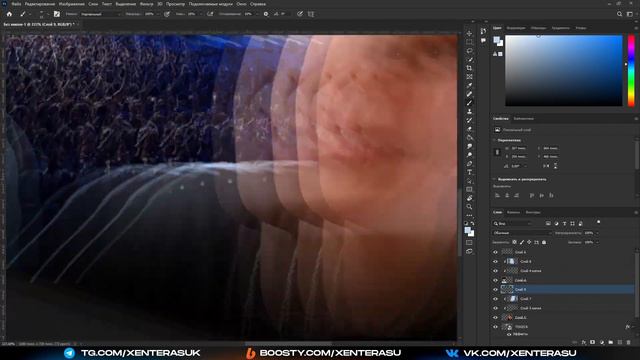Open the brush settings panel icon
The width and height of the screenshot is (640, 360).
point(57,14)
